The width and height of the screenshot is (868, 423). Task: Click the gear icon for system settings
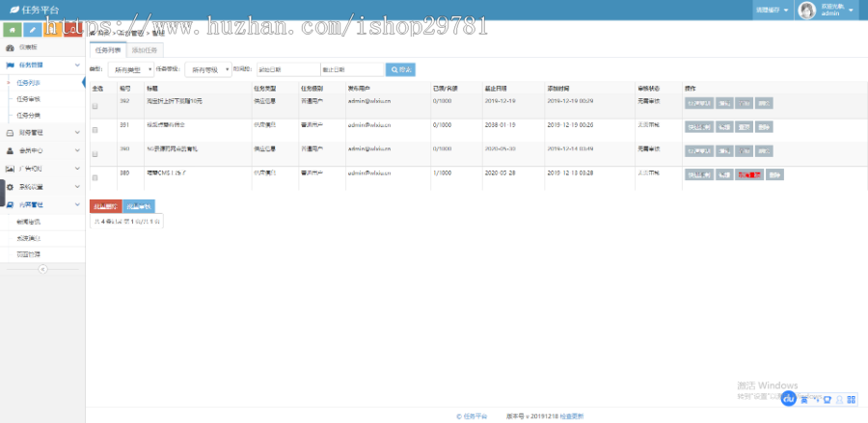pos(11,186)
